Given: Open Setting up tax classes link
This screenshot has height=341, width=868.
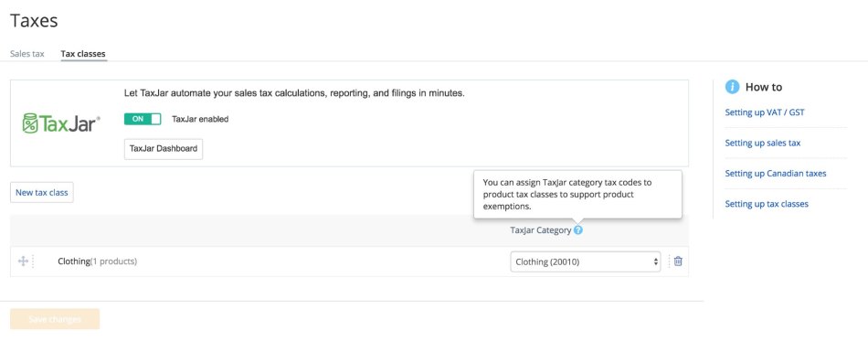Looking at the screenshot, I should (767, 204).
